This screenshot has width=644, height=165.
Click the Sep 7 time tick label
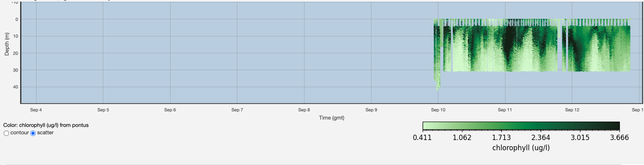click(x=237, y=110)
